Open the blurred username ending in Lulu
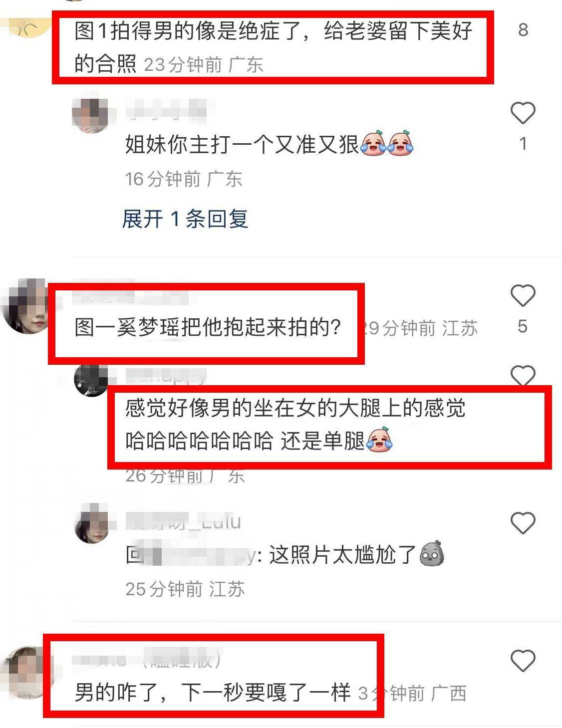 [184, 521]
